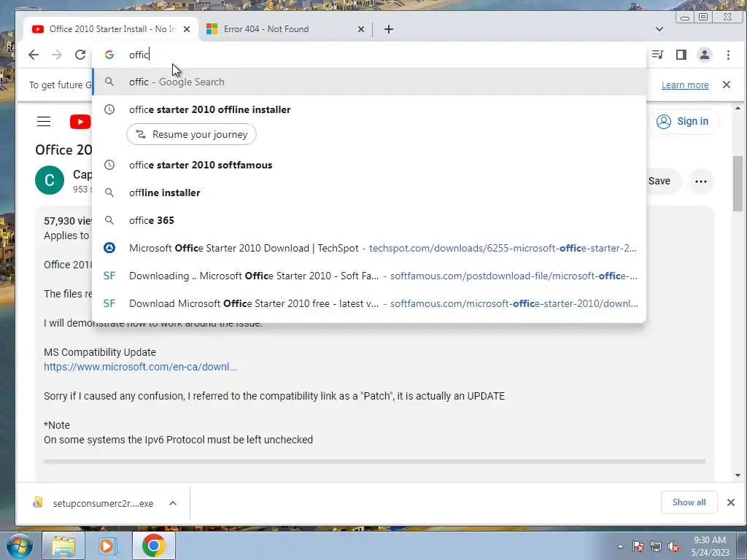This screenshot has height=560, width=747.
Task: Click Chrome icon in taskbar
Action: (x=153, y=545)
